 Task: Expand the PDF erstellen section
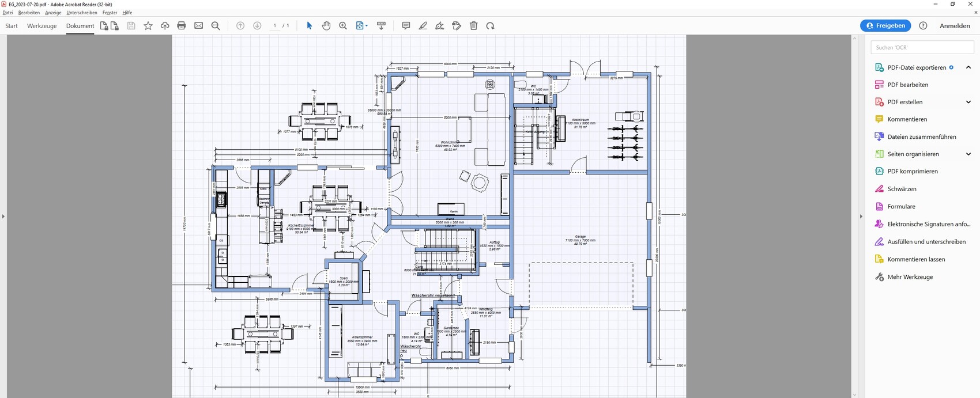(x=968, y=102)
